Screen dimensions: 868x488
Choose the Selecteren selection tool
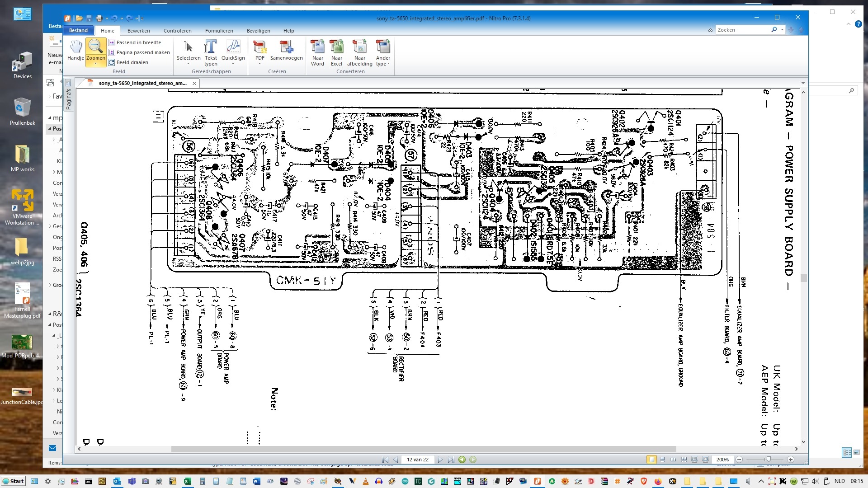click(189, 52)
